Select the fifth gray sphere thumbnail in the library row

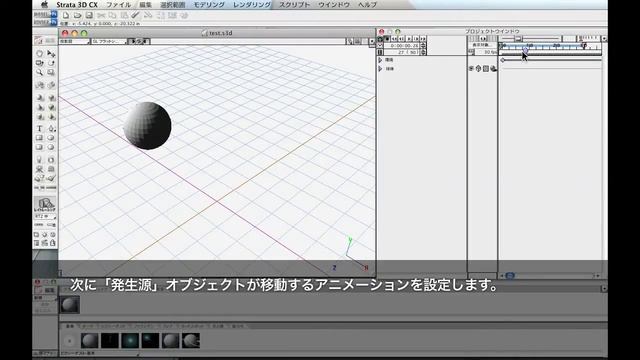point(171,340)
